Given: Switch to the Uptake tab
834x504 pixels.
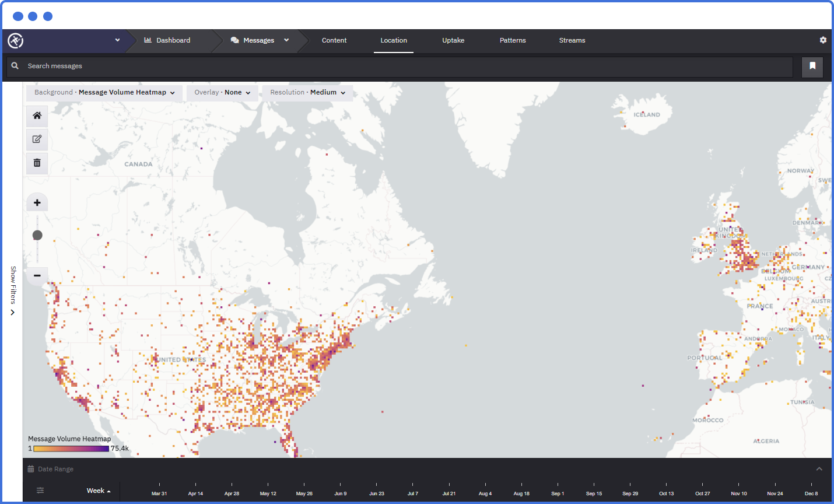Looking at the screenshot, I should coord(453,40).
